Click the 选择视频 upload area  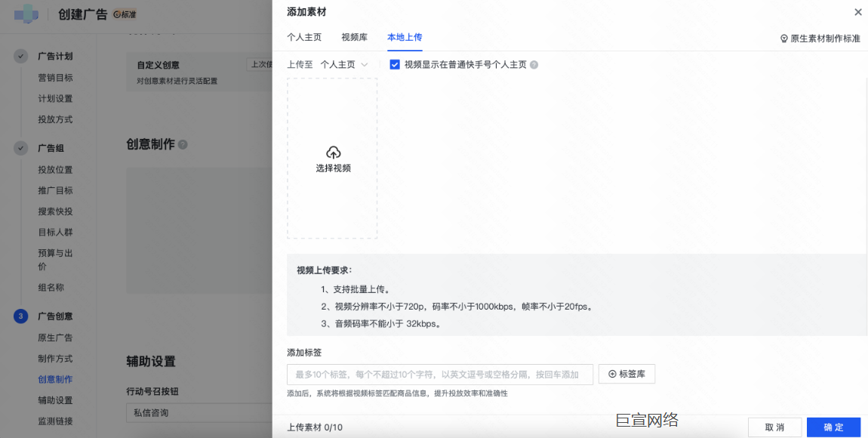[x=332, y=159]
